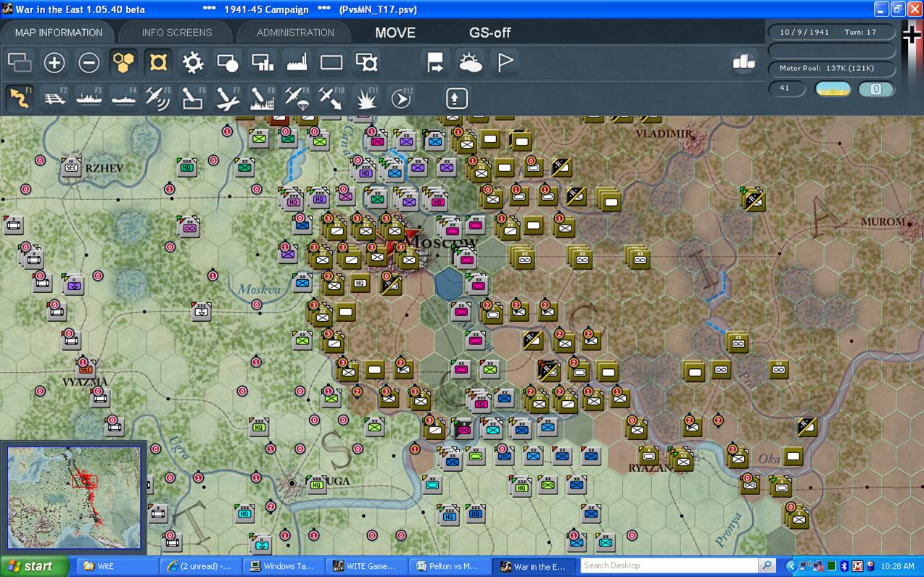Click the VYAZMA city label
The image size is (924, 577).
coord(85,382)
